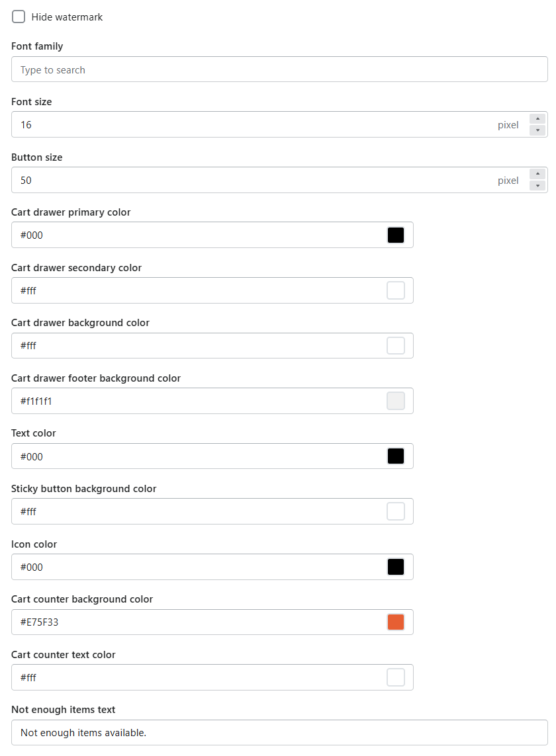Open orange Cart counter background color swatch
Image resolution: width=556 pixels, height=756 pixels.
click(x=396, y=622)
